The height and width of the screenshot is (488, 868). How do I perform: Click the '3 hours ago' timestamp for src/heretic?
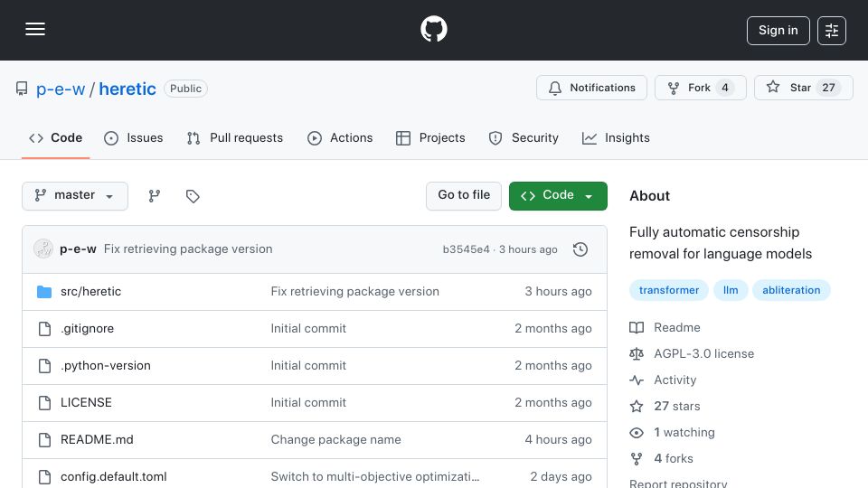pos(558,292)
